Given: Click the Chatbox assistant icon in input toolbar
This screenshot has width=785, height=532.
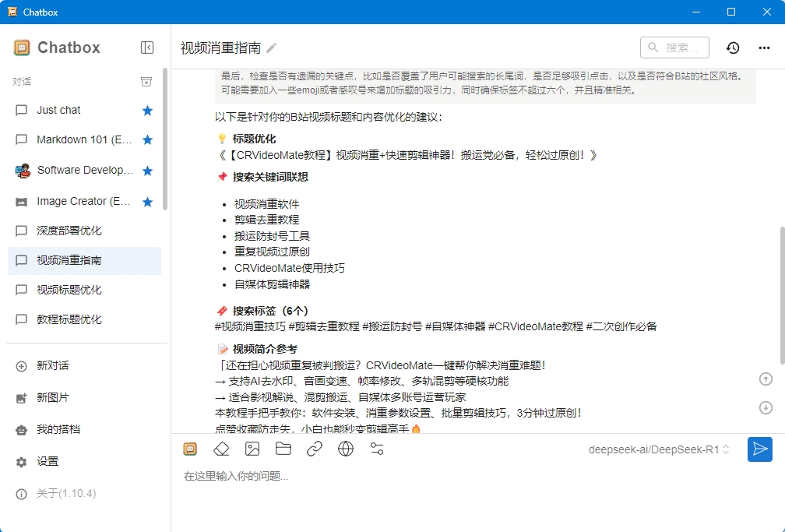Looking at the screenshot, I should pyautogui.click(x=190, y=449).
